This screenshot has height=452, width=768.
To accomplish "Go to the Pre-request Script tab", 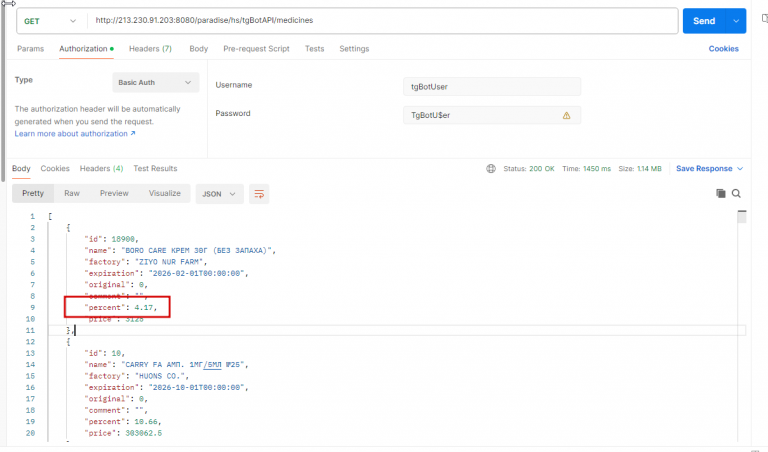I will pos(256,48).
